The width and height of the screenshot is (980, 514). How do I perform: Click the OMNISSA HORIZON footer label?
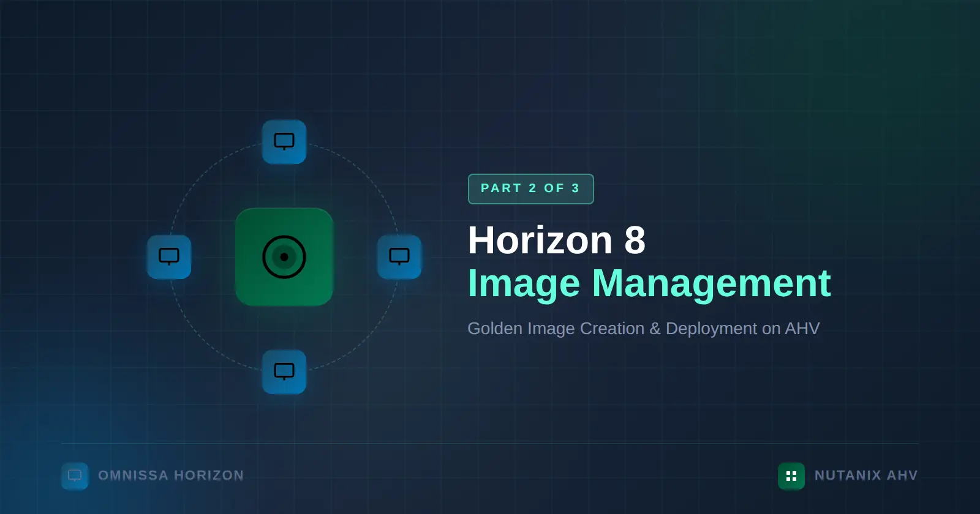[x=171, y=475]
